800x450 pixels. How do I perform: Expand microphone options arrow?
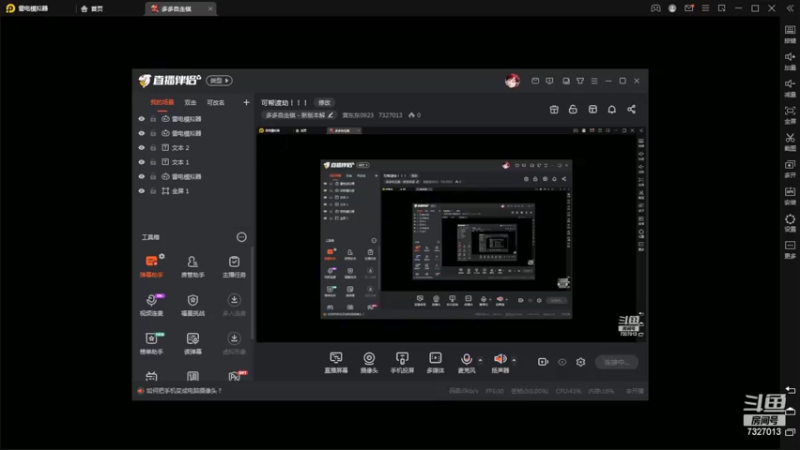(x=480, y=360)
